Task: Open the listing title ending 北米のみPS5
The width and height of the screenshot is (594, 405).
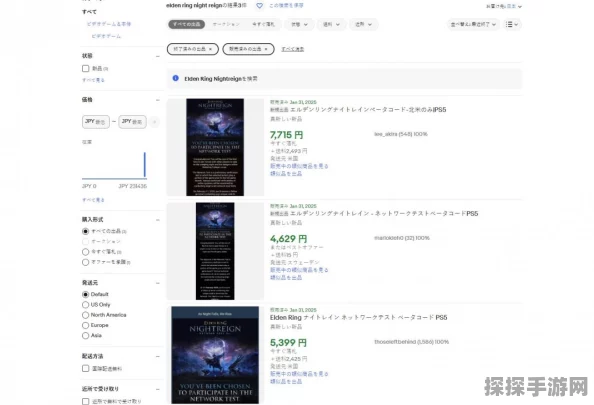Action: click(358, 109)
